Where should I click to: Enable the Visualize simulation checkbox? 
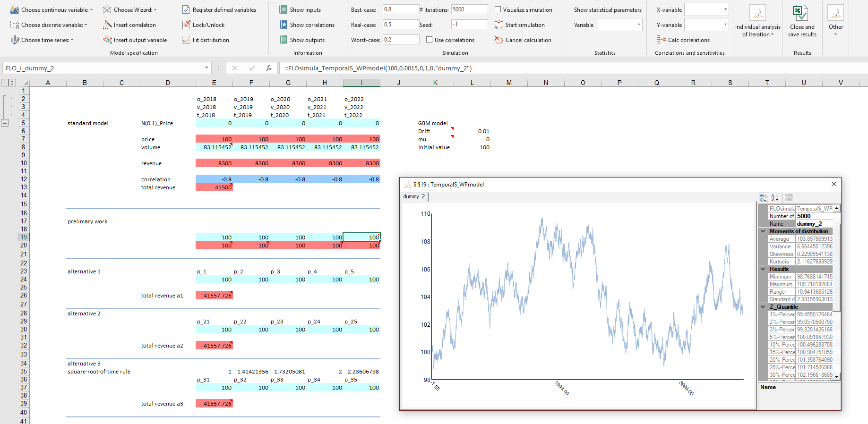498,10
